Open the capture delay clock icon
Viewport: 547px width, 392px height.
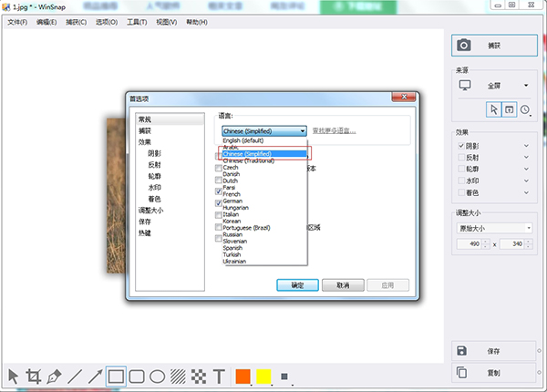tap(525, 110)
